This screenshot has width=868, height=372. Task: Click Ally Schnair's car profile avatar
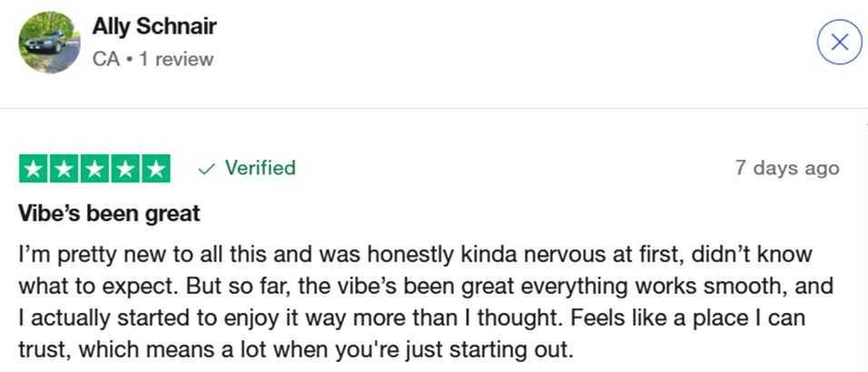(49, 42)
